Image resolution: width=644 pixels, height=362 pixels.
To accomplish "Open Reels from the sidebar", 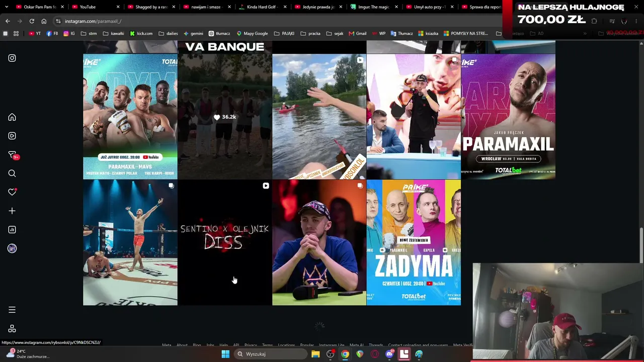I will [12, 136].
